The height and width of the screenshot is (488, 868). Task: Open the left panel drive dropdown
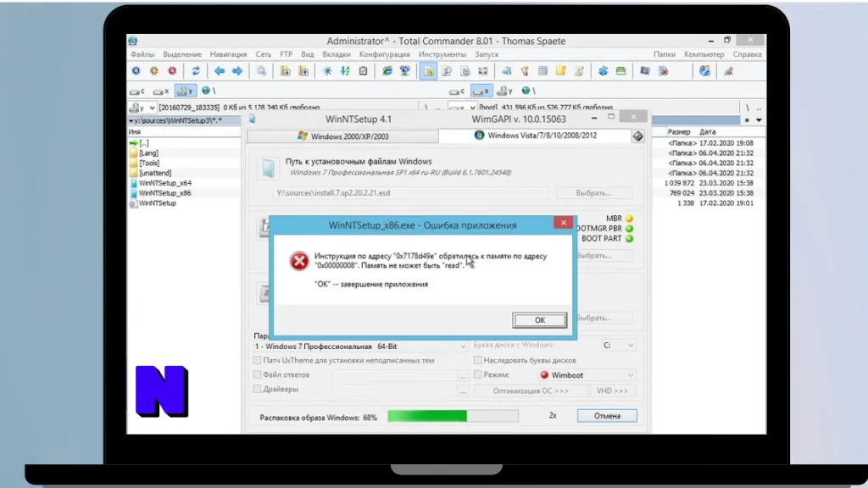(151, 108)
